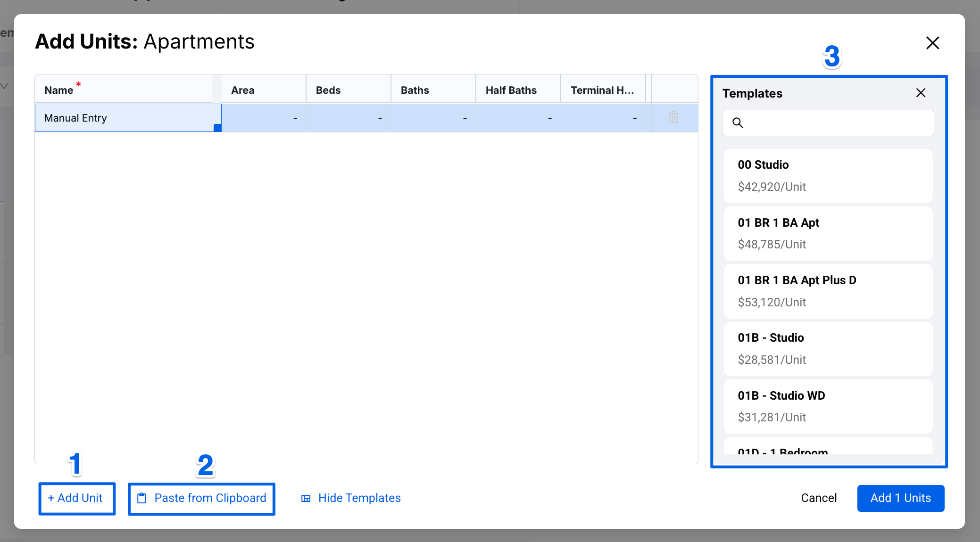Click the + Add Unit button
980x542 pixels.
coord(76,498)
